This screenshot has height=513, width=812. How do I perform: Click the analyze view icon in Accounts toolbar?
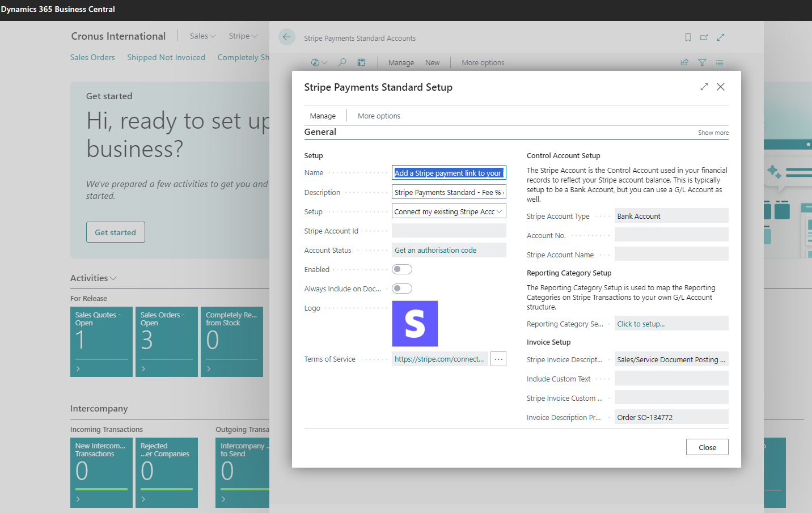[361, 62]
